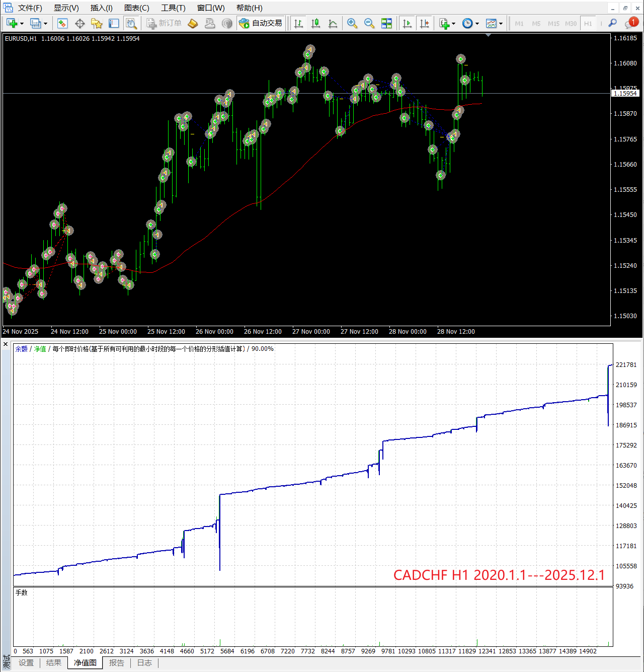
Task: Open the Navigator window icon
Action: (97, 23)
